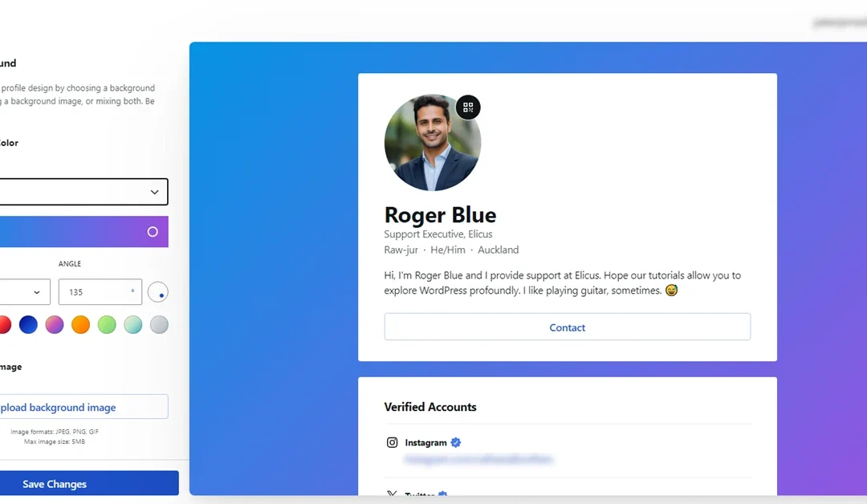Open the gradient type dropdown beside Angle
This screenshot has width=867, height=504.
pos(25,292)
